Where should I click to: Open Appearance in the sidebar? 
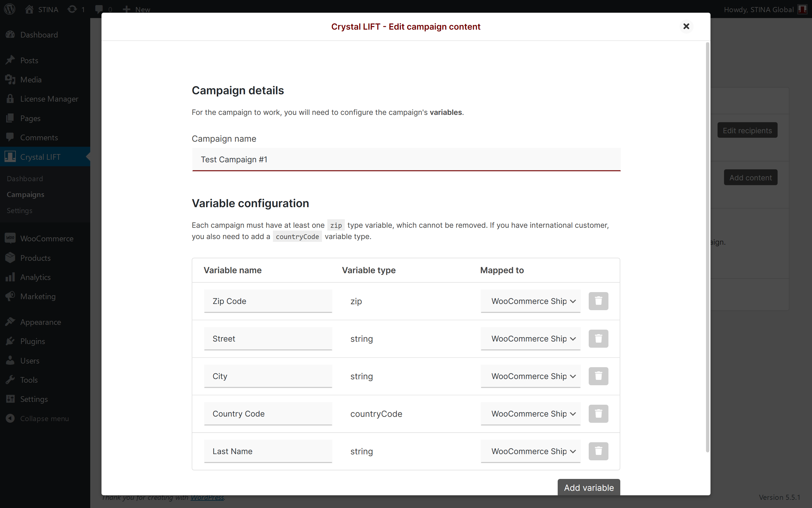45,322
